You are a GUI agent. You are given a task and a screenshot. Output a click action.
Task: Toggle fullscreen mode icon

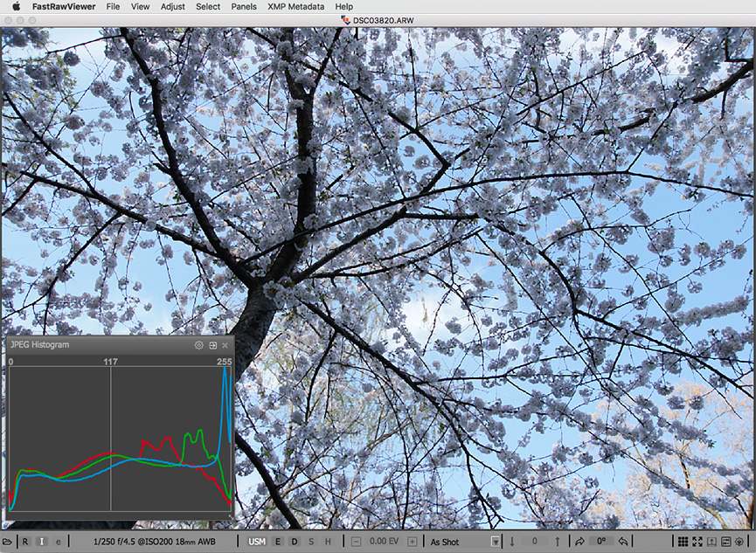[697, 542]
